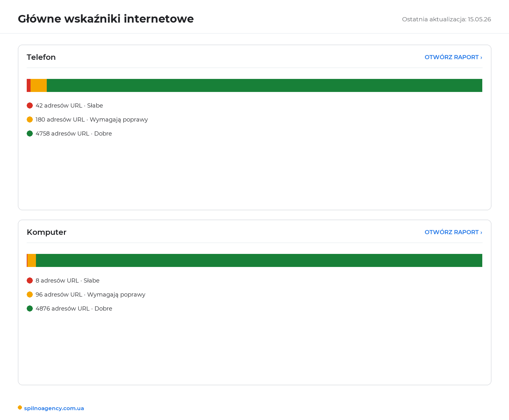Select red segment of Telefon bar
This screenshot has height=420, width=509.
[29, 86]
